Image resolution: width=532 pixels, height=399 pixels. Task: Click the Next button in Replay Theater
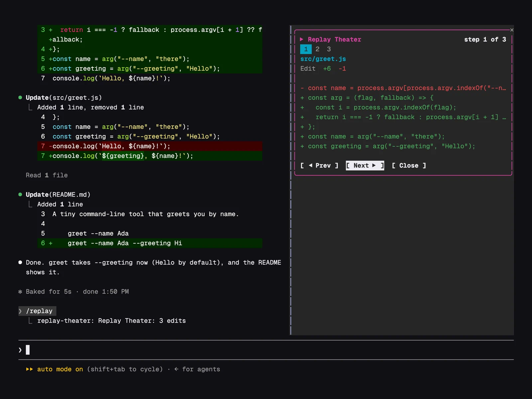(365, 166)
